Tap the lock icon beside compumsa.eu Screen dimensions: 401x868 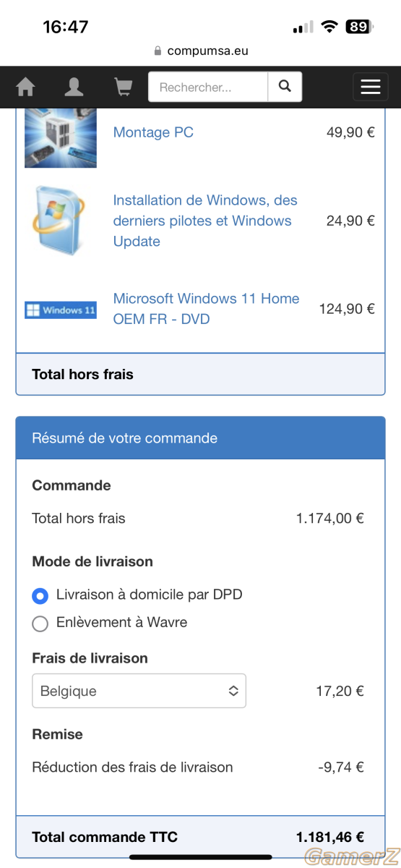158,51
